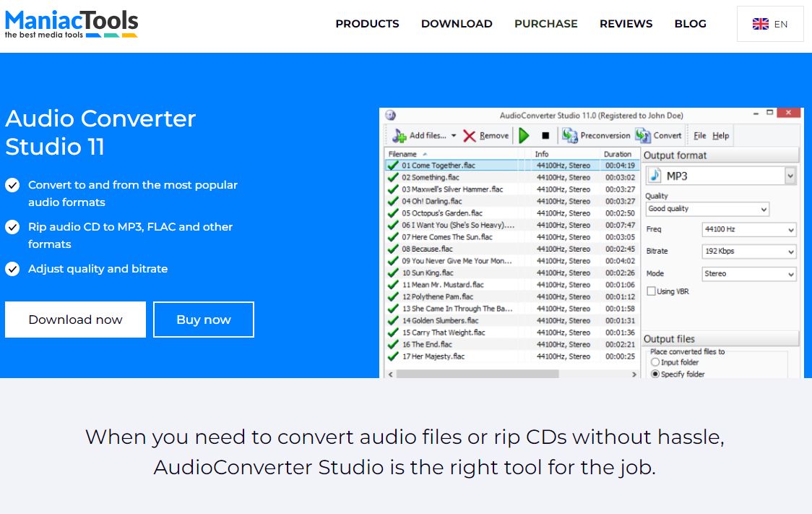The image size is (812, 514).
Task: Click the Output files panel header
Action: click(720, 339)
